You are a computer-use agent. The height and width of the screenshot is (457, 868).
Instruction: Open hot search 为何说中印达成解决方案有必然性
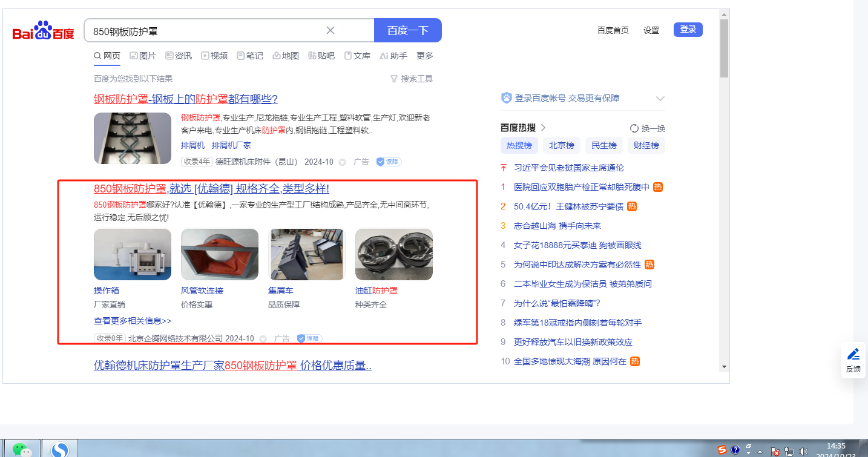[x=577, y=265]
